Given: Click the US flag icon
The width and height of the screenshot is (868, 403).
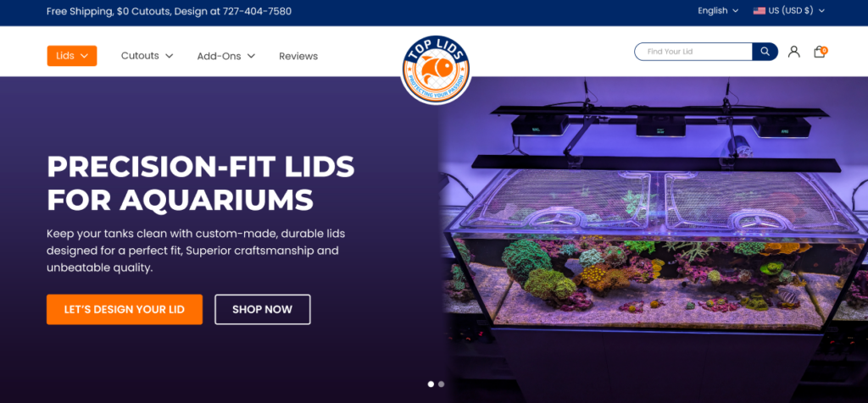Looking at the screenshot, I should click(x=759, y=10).
